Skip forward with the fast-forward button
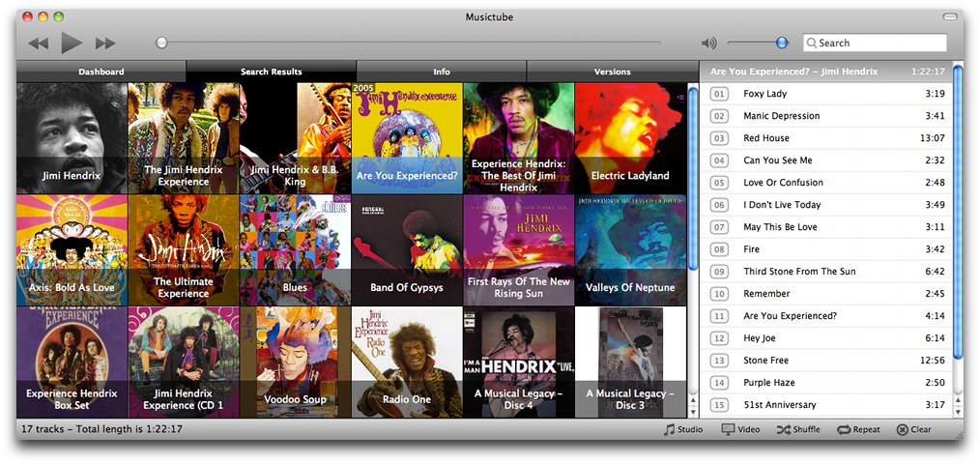This screenshot has width=980, height=464. coord(105,43)
